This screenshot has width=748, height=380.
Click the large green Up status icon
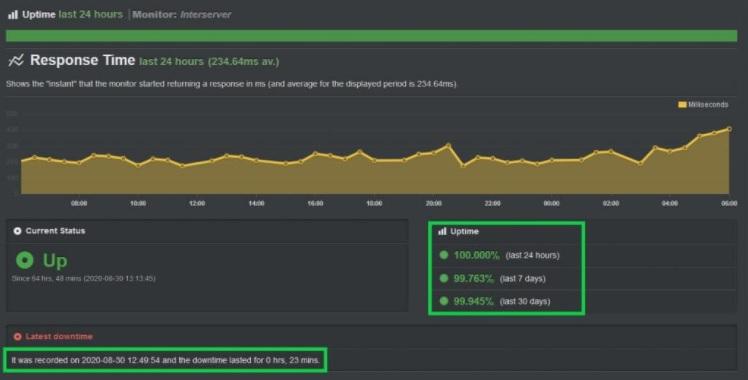pyautogui.click(x=25, y=260)
